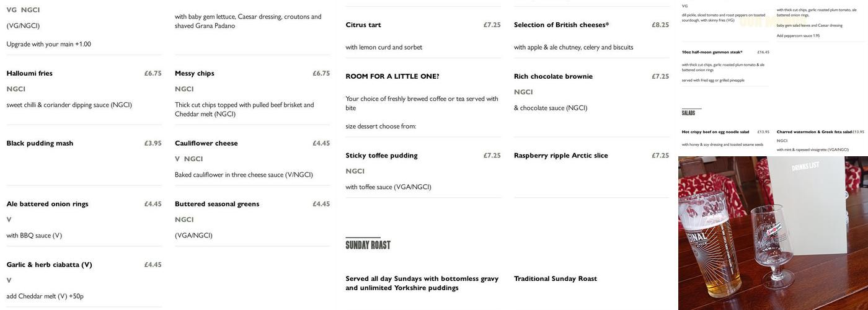The width and height of the screenshot is (868, 310).
Task: Select Rich chocolate brownie dessert
Action: [x=553, y=76]
